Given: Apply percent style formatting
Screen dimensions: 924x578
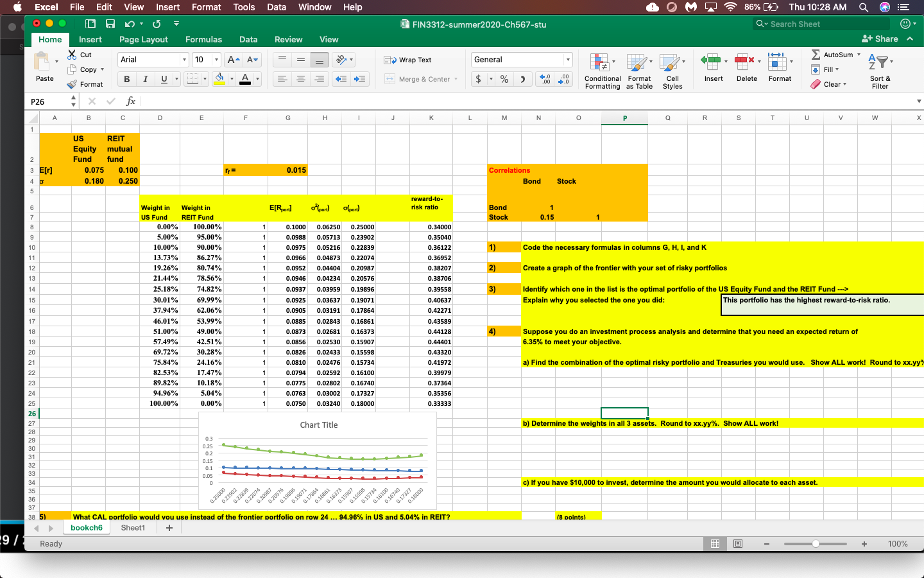Looking at the screenshot, I should tap(504, 78).
